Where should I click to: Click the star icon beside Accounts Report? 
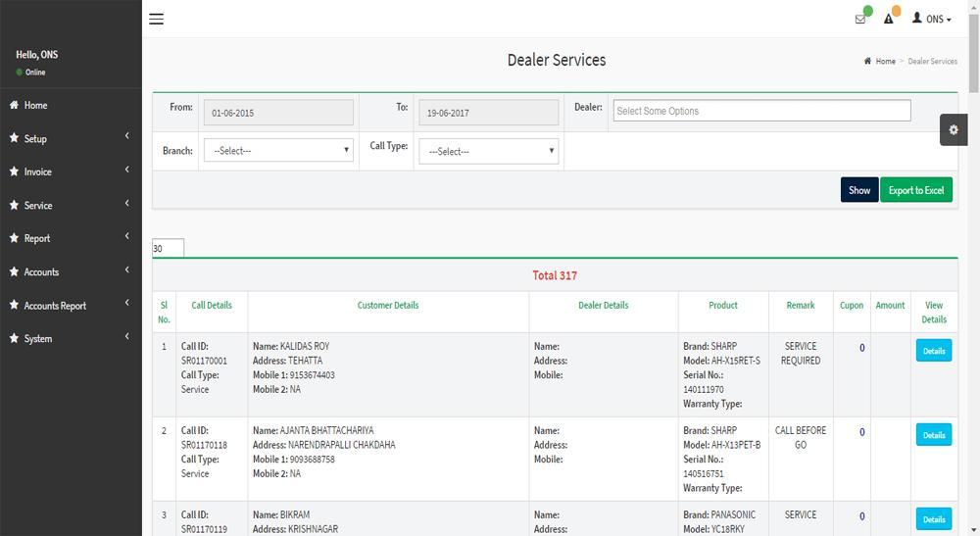click(14, 305)
